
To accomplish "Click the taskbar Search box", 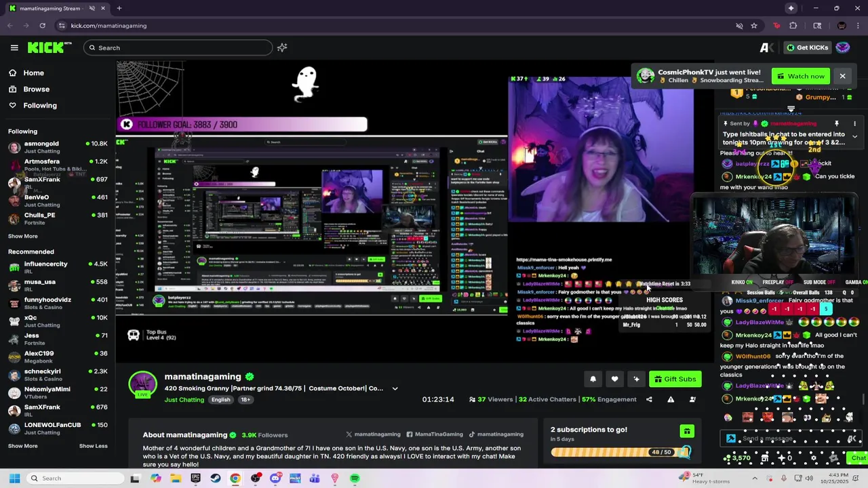I will (75, 479).
